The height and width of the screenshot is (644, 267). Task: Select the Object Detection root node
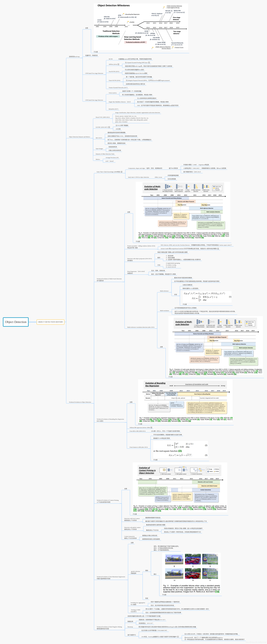pos(16,322)
